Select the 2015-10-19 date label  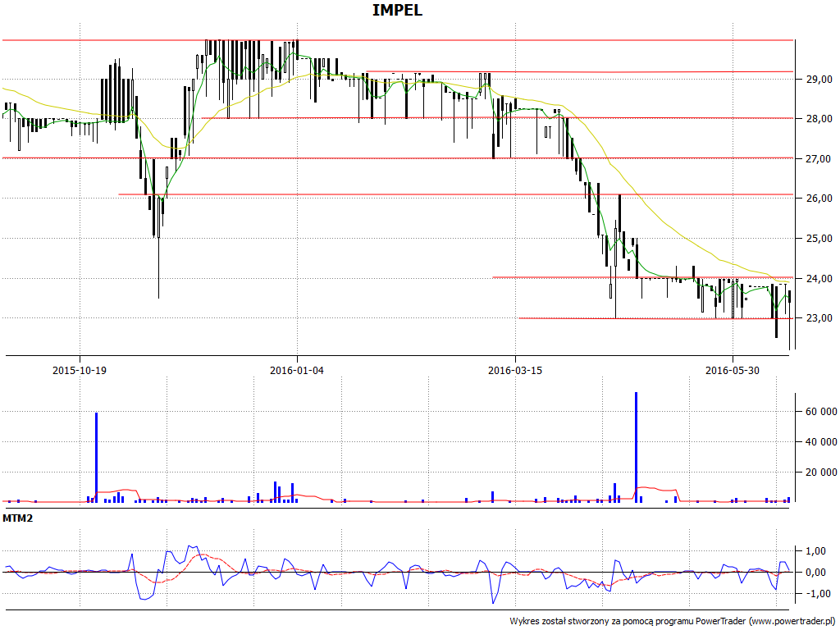[80, 370]
